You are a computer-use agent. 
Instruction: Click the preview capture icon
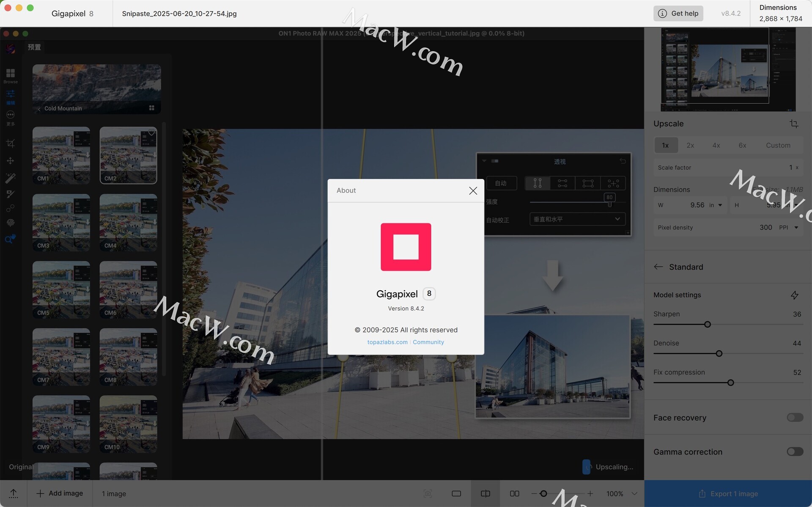coord(428,493)
